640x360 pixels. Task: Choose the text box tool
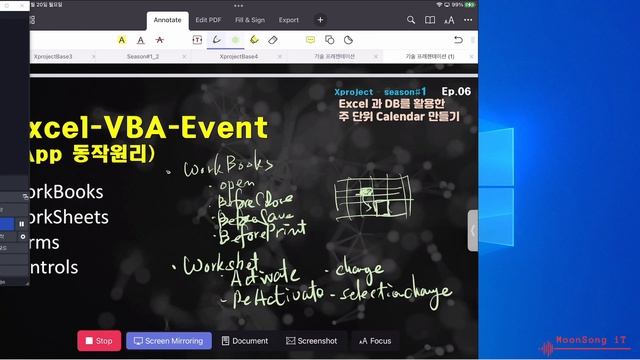click(197, 40)
